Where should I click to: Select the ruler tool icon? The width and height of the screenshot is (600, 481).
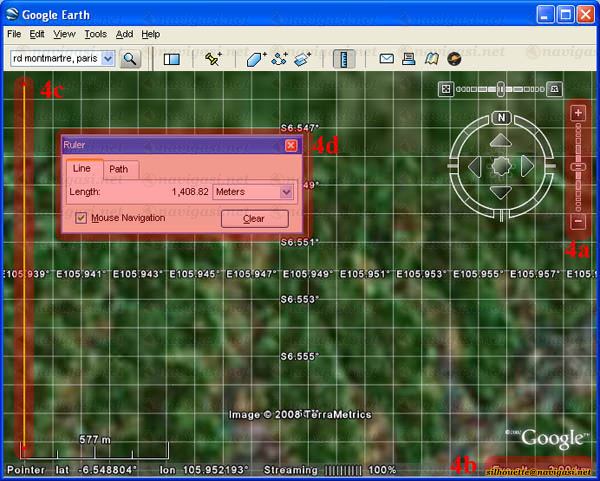point(343,59)
